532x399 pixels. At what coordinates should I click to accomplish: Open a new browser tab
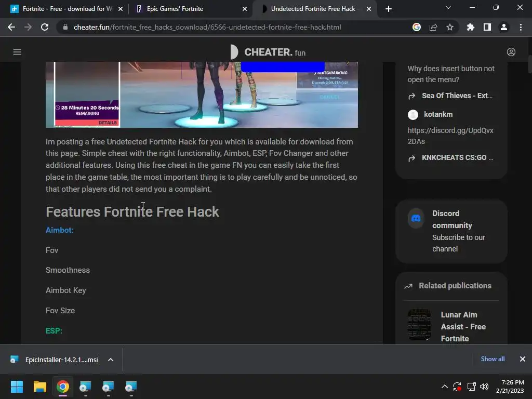pyautogui.click(x=389, y=9)
